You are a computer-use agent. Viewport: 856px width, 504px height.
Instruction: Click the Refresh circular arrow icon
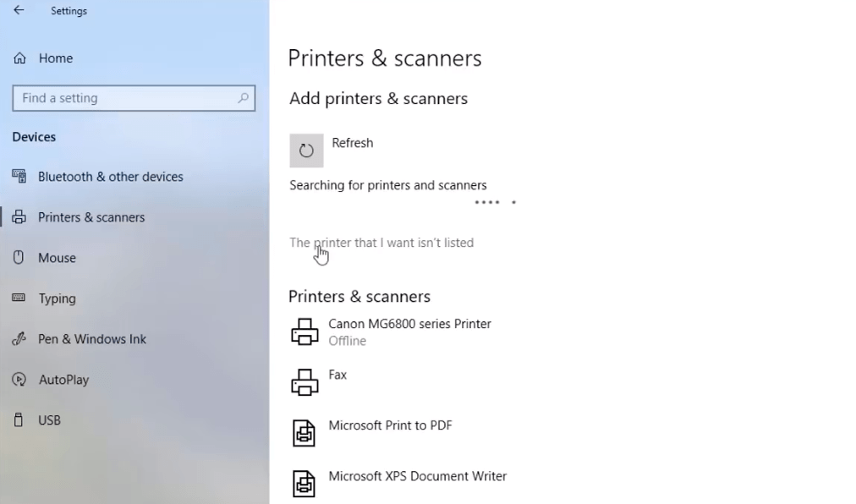click(306, 151)
